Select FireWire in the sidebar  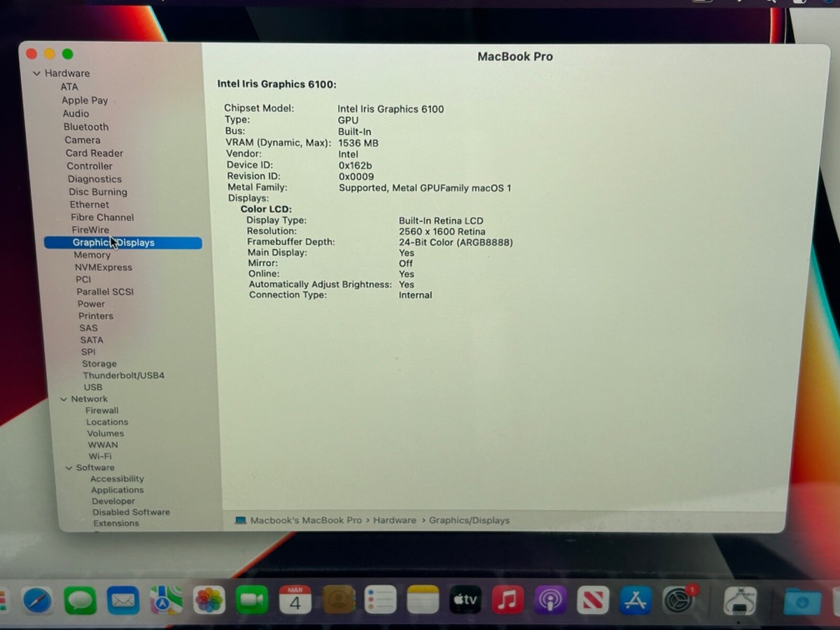[90, 230]
